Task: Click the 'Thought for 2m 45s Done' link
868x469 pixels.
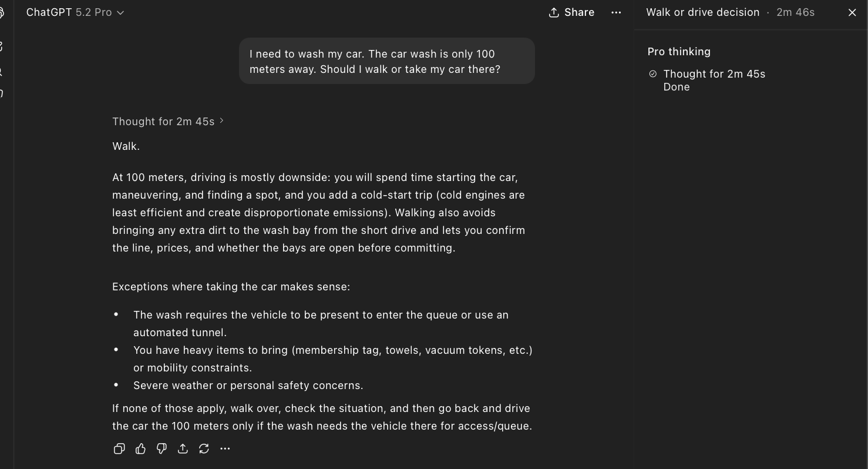Action: [714, 80]
